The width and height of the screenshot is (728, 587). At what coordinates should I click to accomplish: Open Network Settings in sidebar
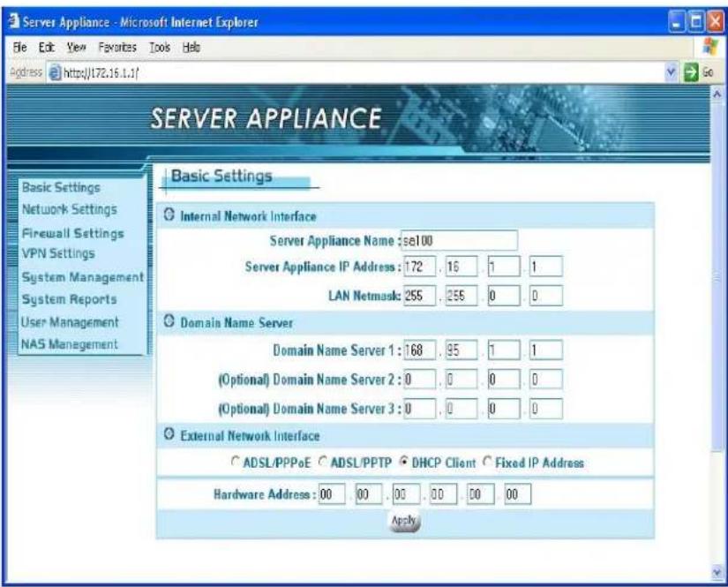(70, 209)
